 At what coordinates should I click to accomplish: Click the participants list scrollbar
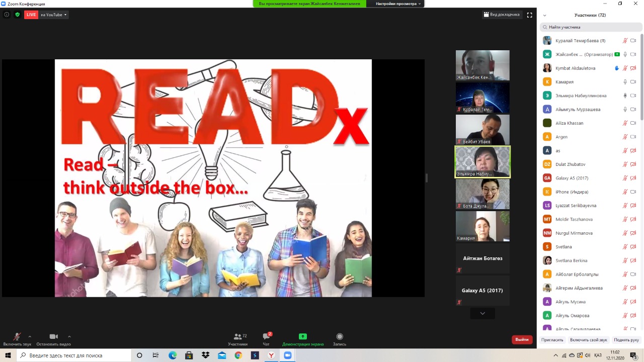pos(641,78)
